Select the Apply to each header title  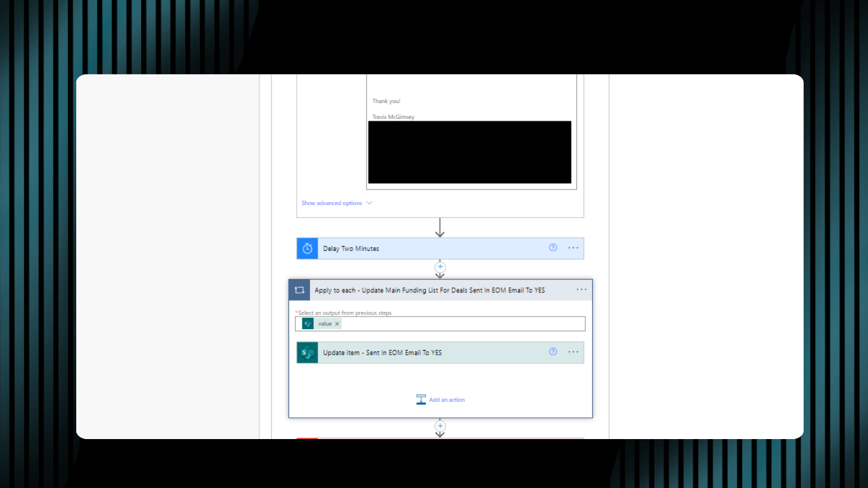pos(430,290)
